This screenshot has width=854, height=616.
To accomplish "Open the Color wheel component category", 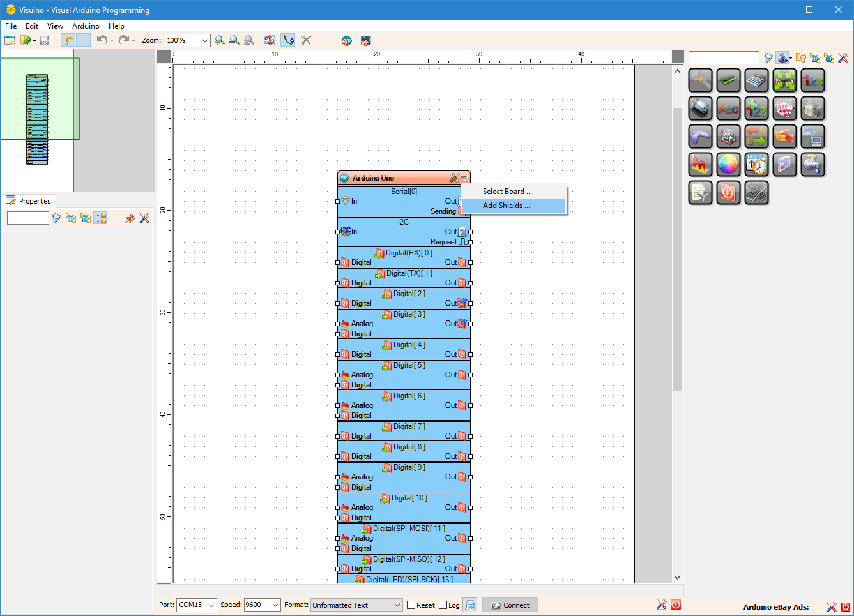I will [729, 165].
